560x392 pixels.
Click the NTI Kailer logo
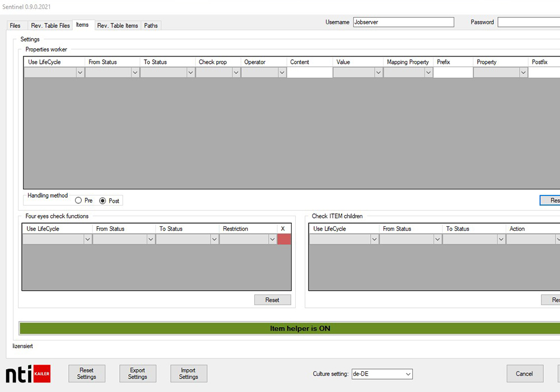pos(28,374)
